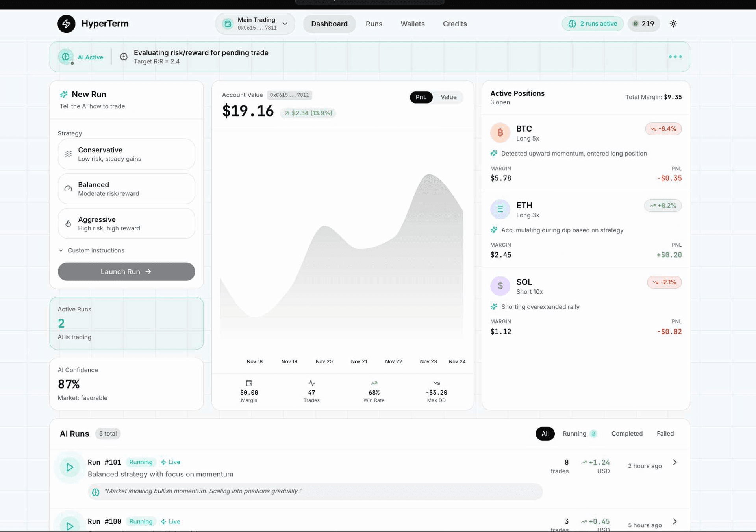This screenshot has height=532, width=756.
Task: Click the Running status badge on Run #101
Action: 141,462
